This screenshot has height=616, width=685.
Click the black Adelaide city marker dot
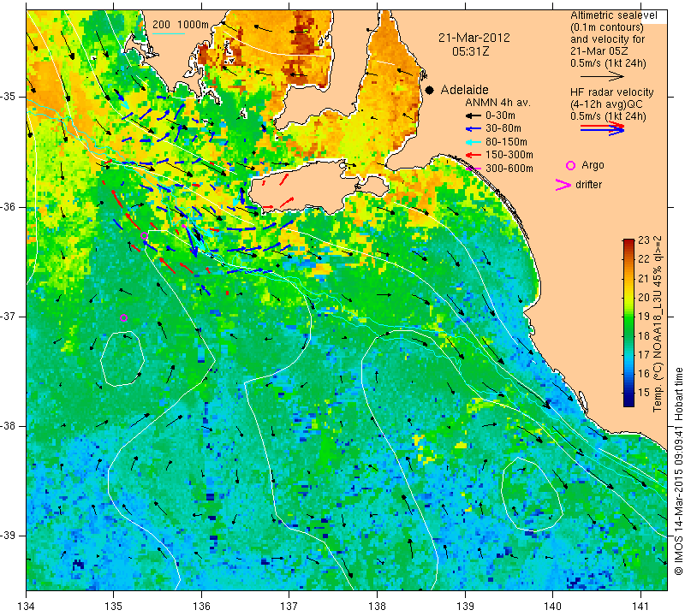430,91
